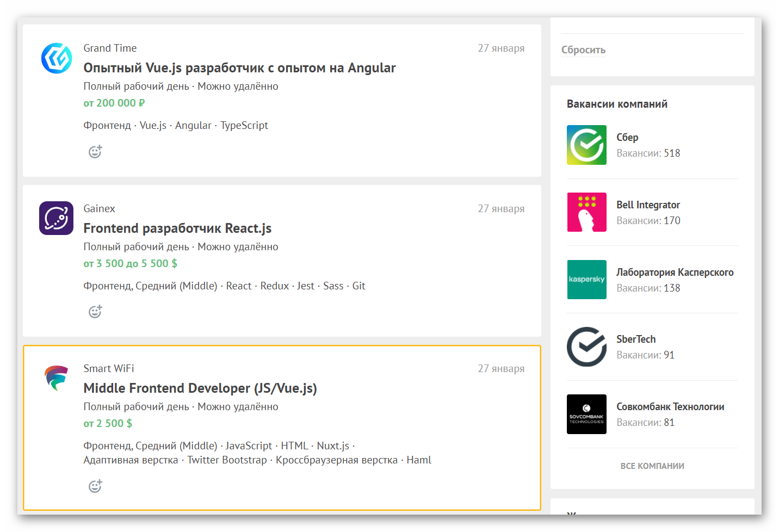
Task: Open Middle Frontend Developer (JS/Vue.js) vacancy
Action: [200, 388]
